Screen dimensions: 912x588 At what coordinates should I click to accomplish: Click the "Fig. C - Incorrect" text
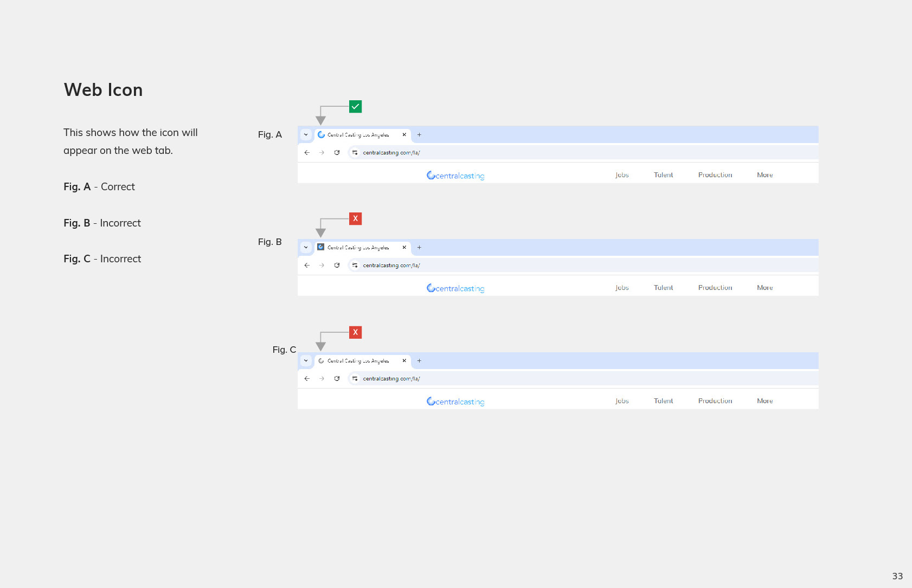pyautogui.click(x=102, y=259)
